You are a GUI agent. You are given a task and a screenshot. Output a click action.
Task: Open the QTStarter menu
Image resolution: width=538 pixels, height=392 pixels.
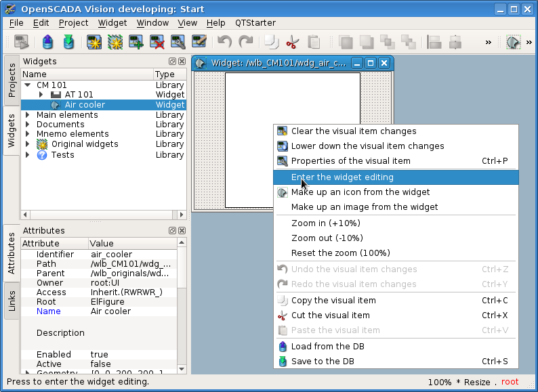coord(255,23)
